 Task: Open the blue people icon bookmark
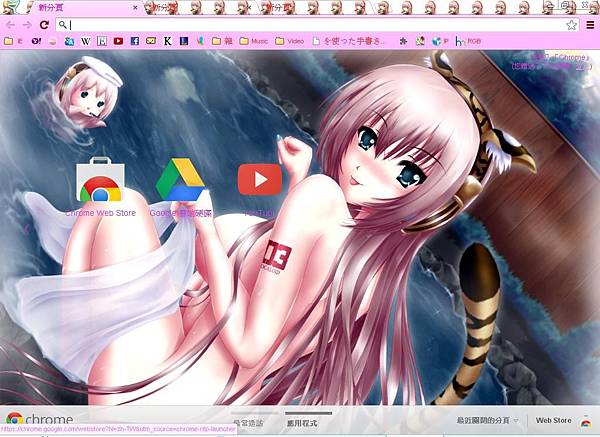point(69,41)
